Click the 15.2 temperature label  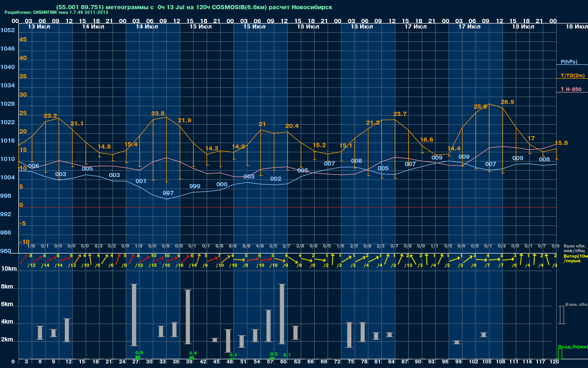[319, 145]
